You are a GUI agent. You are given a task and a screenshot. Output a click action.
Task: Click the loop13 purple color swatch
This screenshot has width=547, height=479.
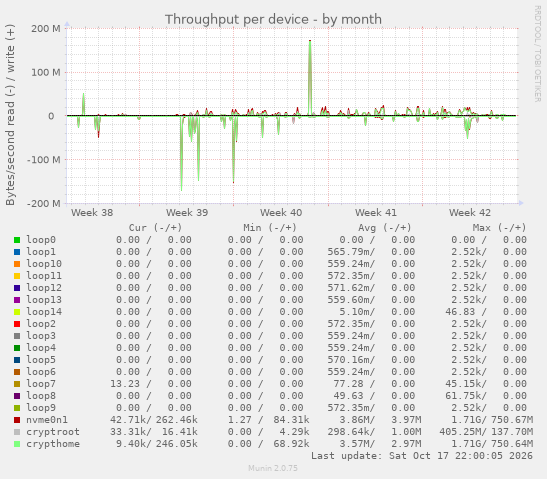[x=17, y=300]
